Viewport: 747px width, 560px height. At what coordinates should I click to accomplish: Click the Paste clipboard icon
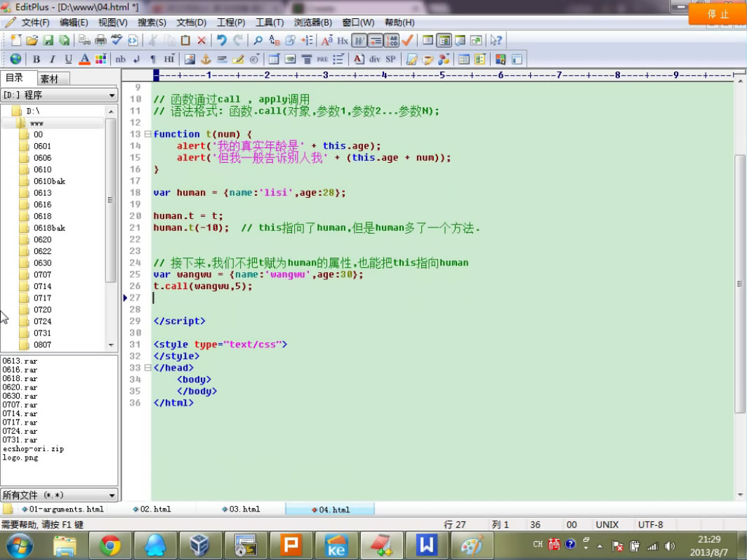[x=186, y=41]
